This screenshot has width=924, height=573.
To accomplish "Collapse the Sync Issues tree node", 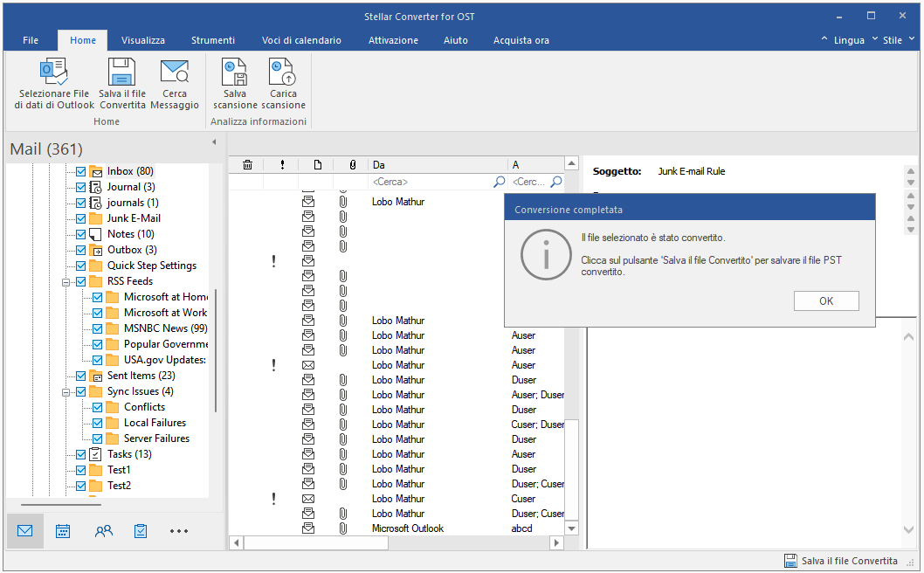I will point(66,391).
